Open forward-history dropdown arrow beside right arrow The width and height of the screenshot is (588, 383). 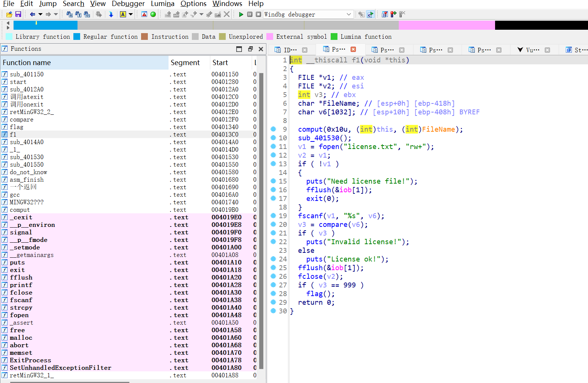tap(56, 14)
